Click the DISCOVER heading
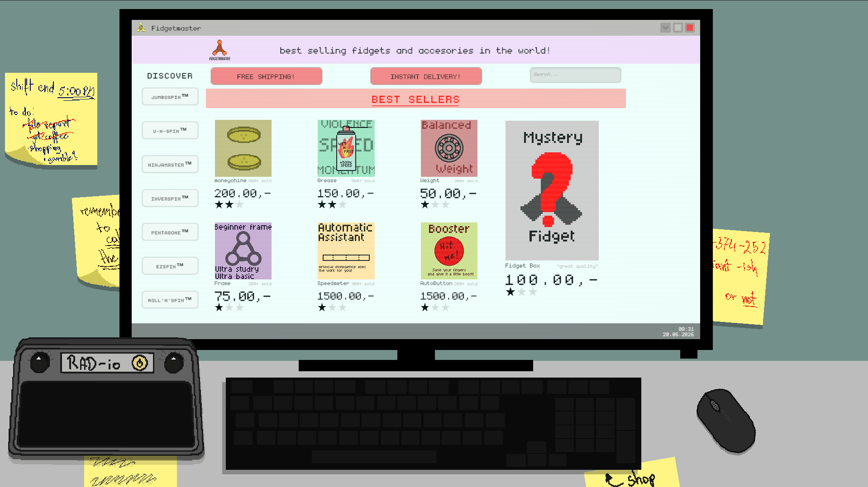868x487 pixels. 170,76
